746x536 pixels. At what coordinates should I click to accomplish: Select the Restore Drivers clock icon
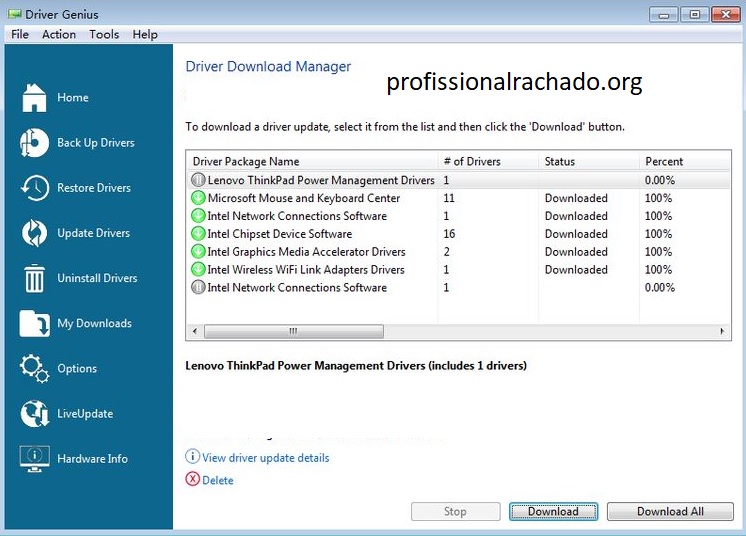pyautogui.click(x=34, y=188)
